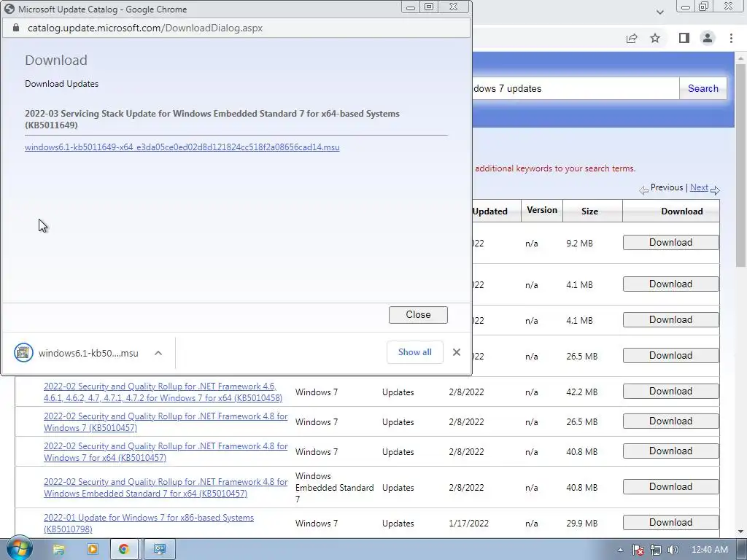Click the 12:40 AM clock
Image resolution: width=747 pixels, height=560 pixels.
[x=709, y=550]
